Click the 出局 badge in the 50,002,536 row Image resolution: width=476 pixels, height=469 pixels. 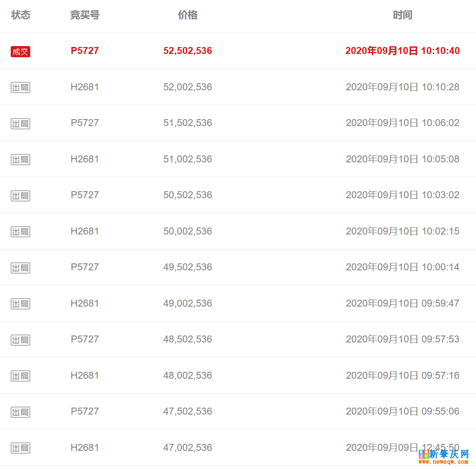pos(20,232)
